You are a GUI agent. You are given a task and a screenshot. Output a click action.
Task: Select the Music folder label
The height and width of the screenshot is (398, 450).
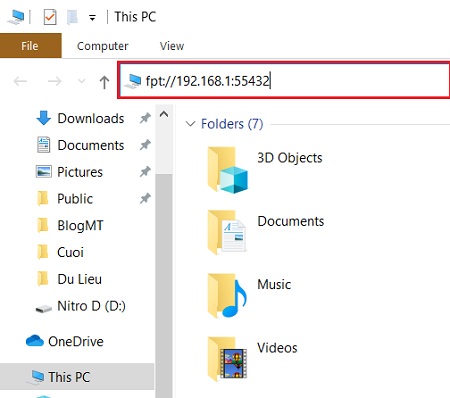point(274,284)
